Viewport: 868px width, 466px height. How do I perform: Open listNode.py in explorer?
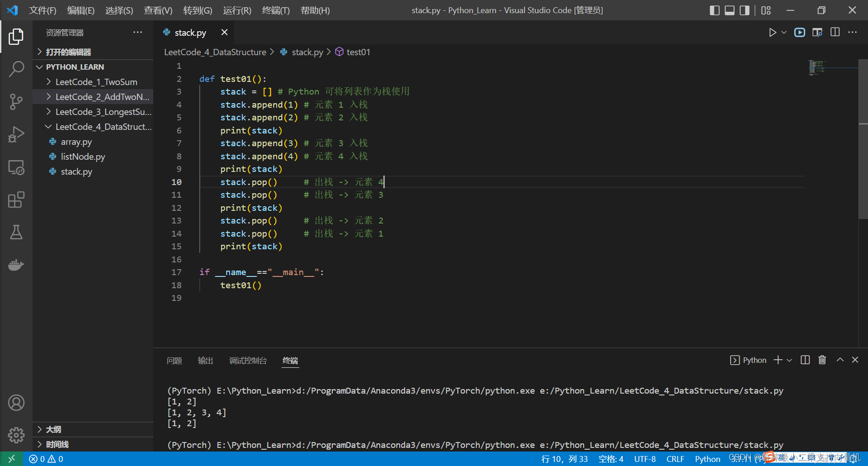(93, 157)
